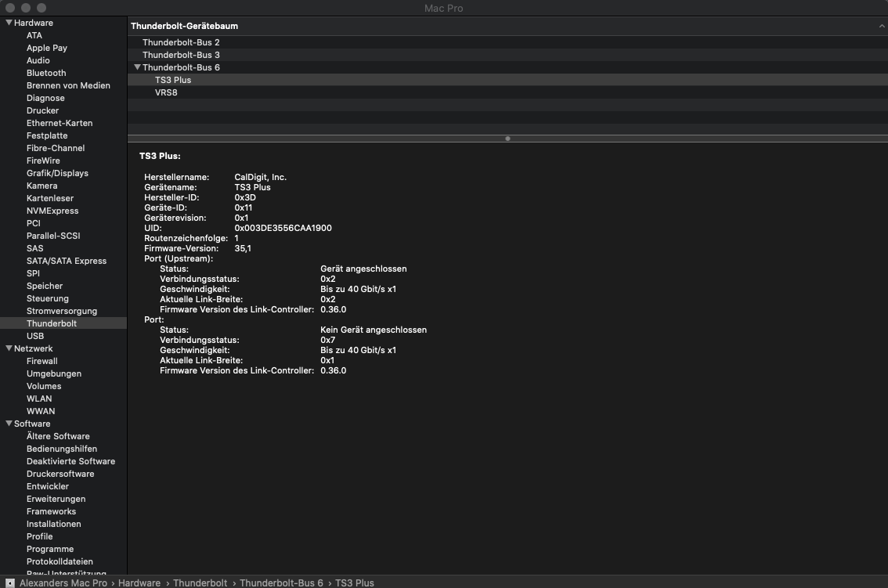Select Diagnose in sidebar

pos(45,98)
